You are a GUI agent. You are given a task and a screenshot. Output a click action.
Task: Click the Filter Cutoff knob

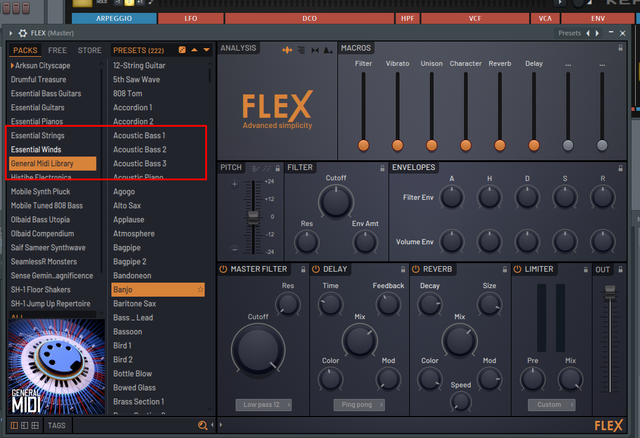point(336,202)
